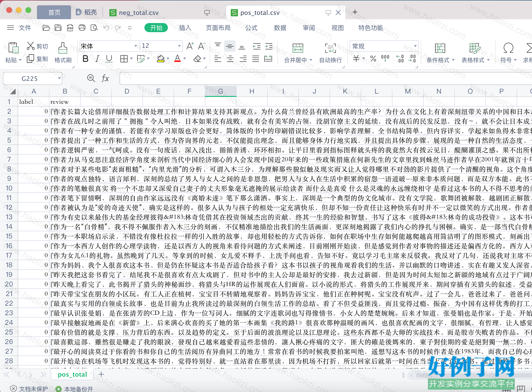The height and width of the screenshot is (392, 532).
Task: Switch to the 公式 Formulas tab
Action: point(251,28)
